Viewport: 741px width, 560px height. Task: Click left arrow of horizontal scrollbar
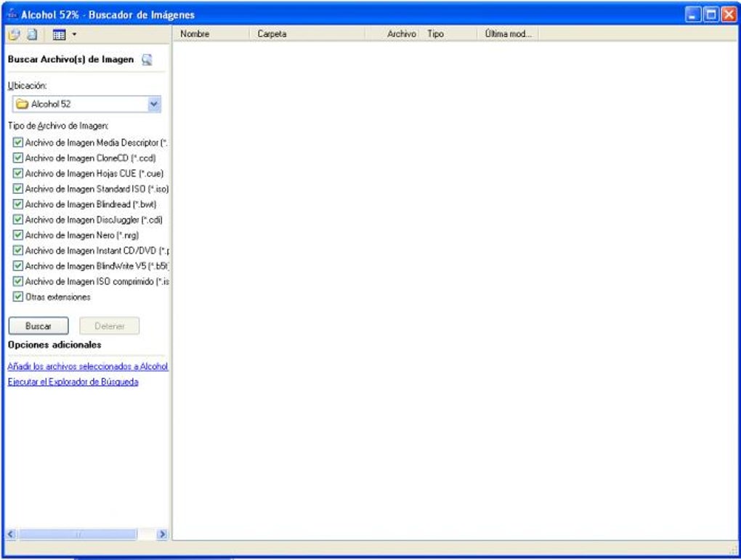[x=11, y=535]
